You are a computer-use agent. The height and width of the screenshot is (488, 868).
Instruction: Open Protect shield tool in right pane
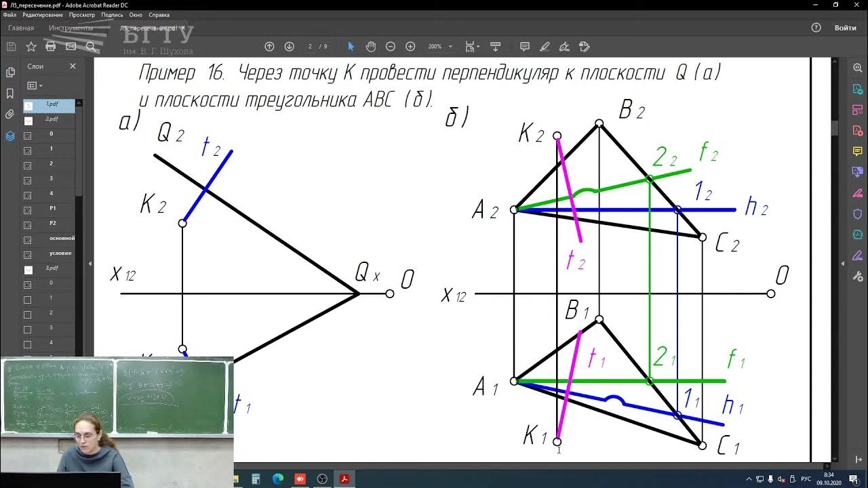point(857,214)
